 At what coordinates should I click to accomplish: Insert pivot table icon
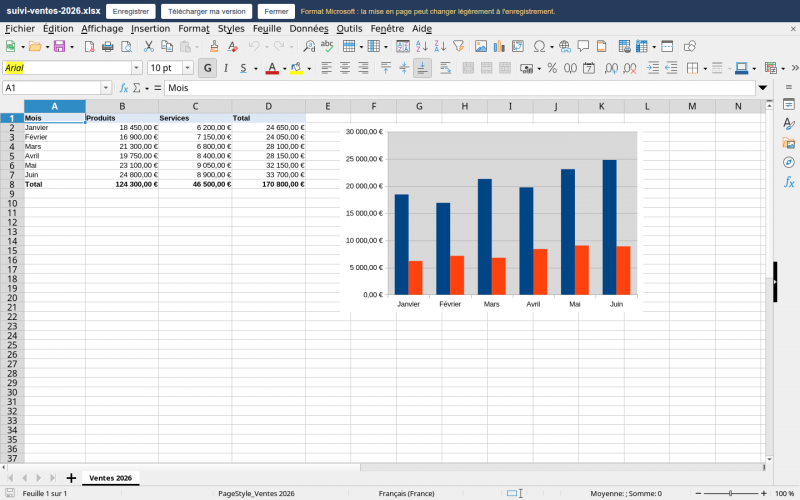click(517, 46)
